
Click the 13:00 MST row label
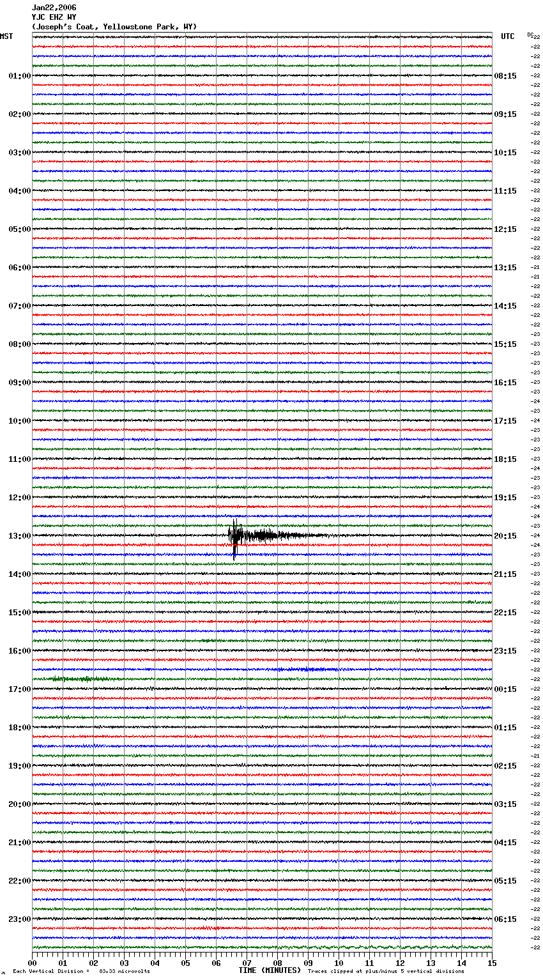(19, 536)
